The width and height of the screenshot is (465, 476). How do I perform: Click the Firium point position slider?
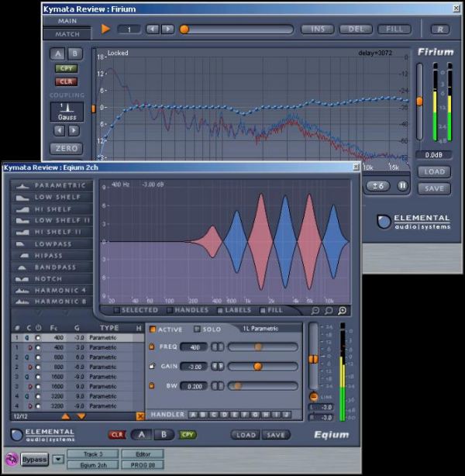(236, 29)
